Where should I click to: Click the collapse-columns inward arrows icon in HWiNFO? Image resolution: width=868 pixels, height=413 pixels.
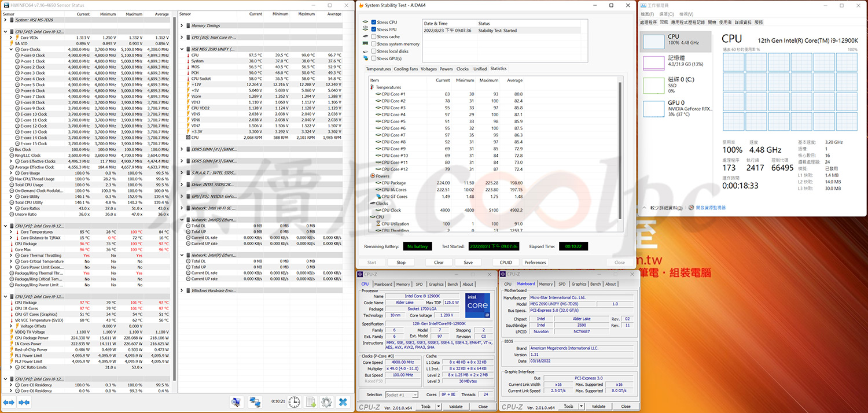(x=24, y=402)
